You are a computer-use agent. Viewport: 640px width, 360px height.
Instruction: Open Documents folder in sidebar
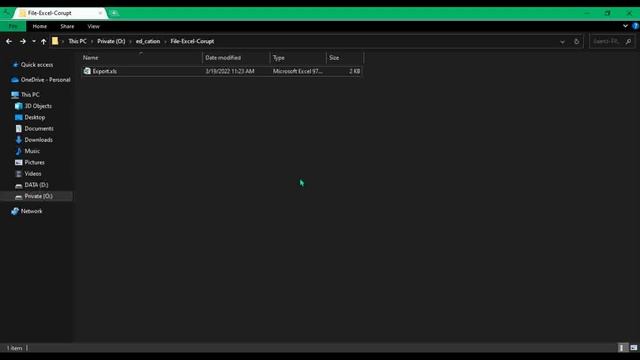[x=39, y=129]
